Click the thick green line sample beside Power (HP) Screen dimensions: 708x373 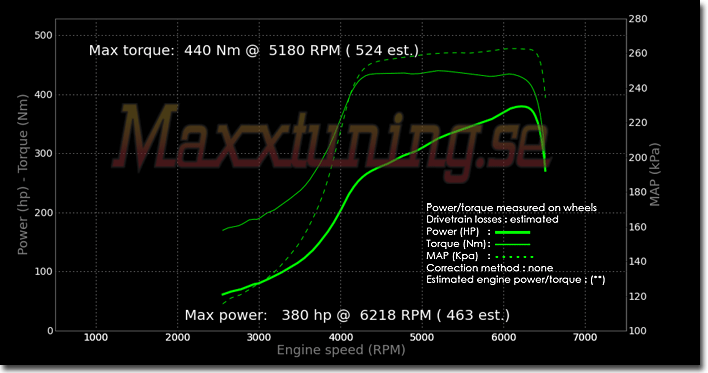pyautogui.click(x=512, y=232)
